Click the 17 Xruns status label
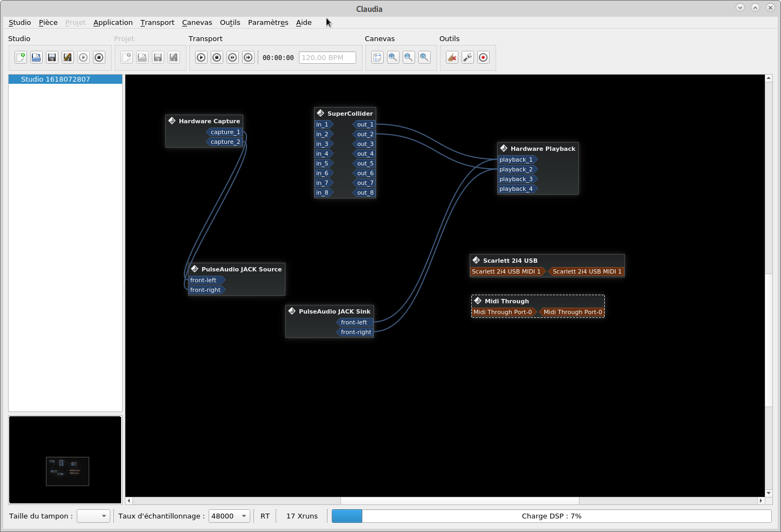The image size is (781, 532). point(302,516)
